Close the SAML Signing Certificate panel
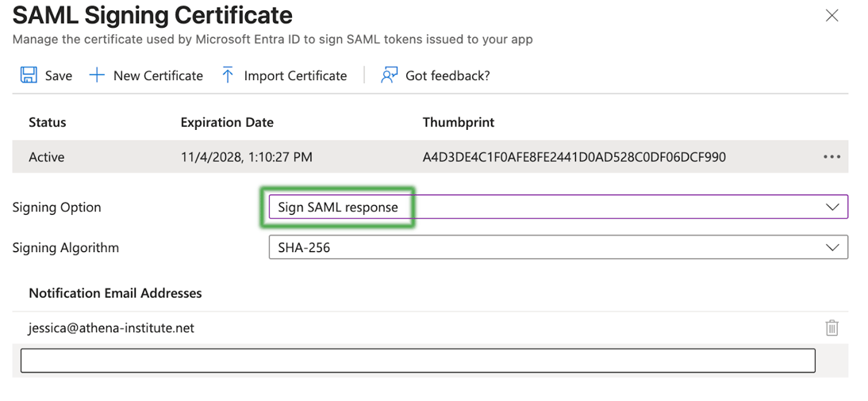The width and height of the screenshot is (868, 401). click(832, 16)
